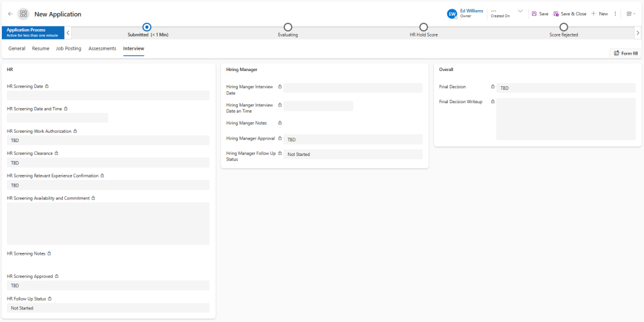Click lock icon by Hiring Manger Interview Date
The height and width of the screenshot is (322, 644).
pos(280,87)
